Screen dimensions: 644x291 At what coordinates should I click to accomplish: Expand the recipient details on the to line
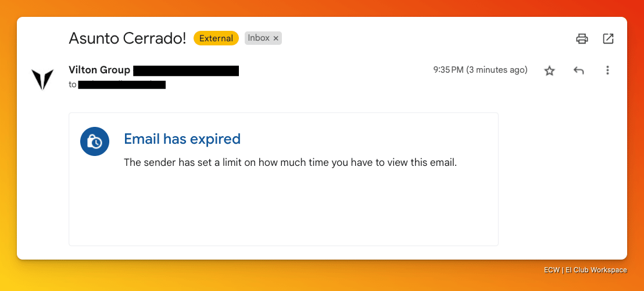coord(121,85)
